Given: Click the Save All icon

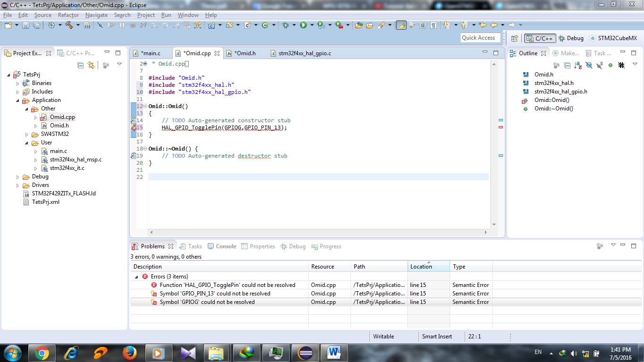Looking at the screenshot, I should [x=36, y=25].
